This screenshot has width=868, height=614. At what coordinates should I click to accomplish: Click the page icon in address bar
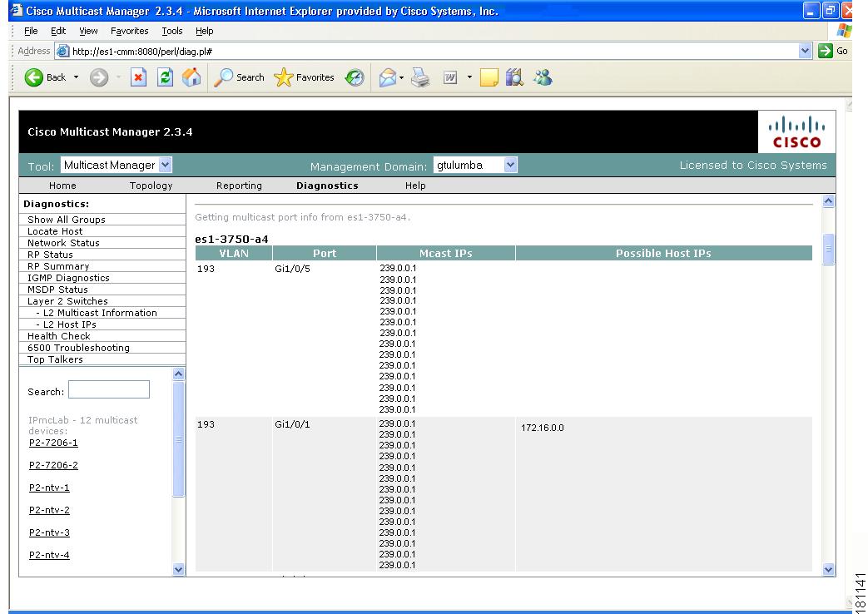[x=63, y=51]
